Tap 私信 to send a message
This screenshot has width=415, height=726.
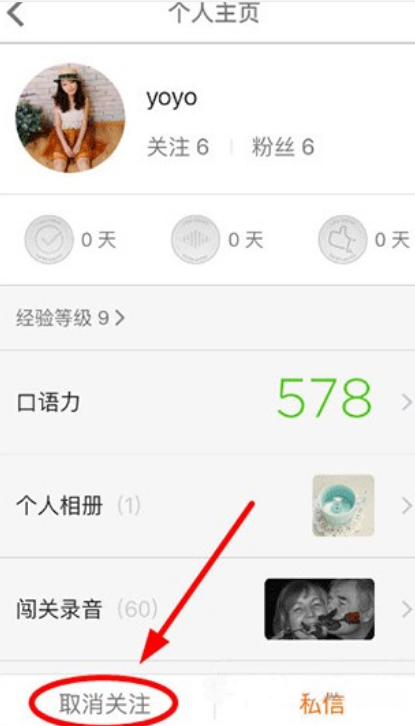point(321,704)
